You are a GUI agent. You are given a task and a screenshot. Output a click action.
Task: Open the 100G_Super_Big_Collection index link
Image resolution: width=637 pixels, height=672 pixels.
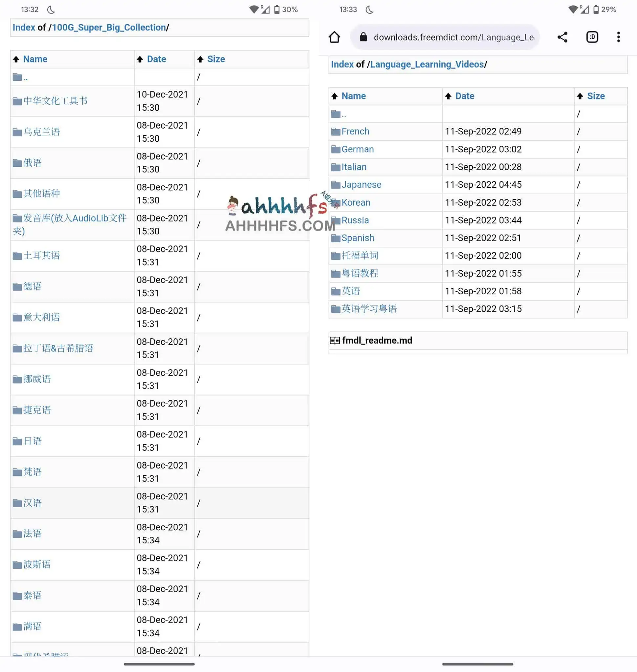click(109, 28)
